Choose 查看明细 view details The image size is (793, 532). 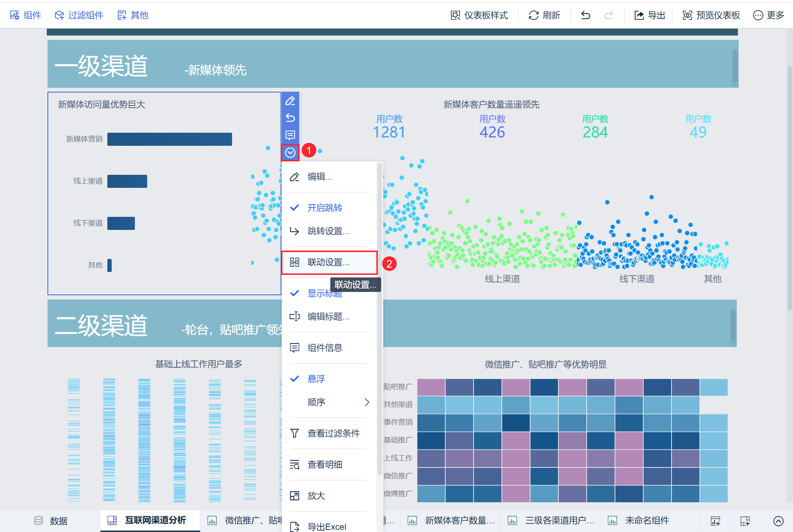pyautogui.click(x=329, y=465)
